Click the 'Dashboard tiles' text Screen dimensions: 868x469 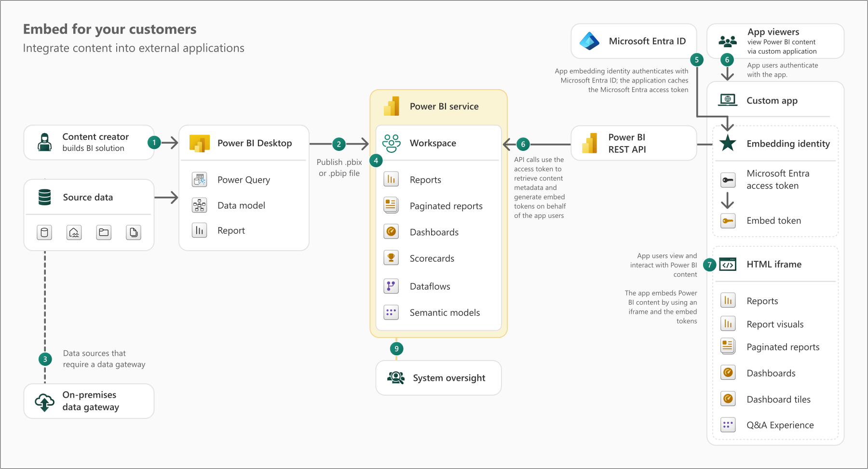pyautogui.click(x=778, y=399)
